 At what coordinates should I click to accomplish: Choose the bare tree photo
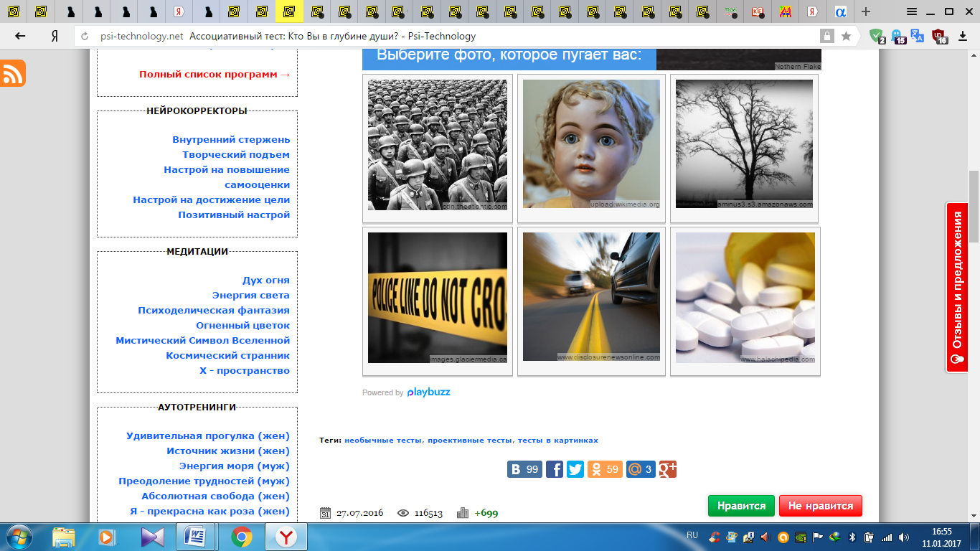744,143
